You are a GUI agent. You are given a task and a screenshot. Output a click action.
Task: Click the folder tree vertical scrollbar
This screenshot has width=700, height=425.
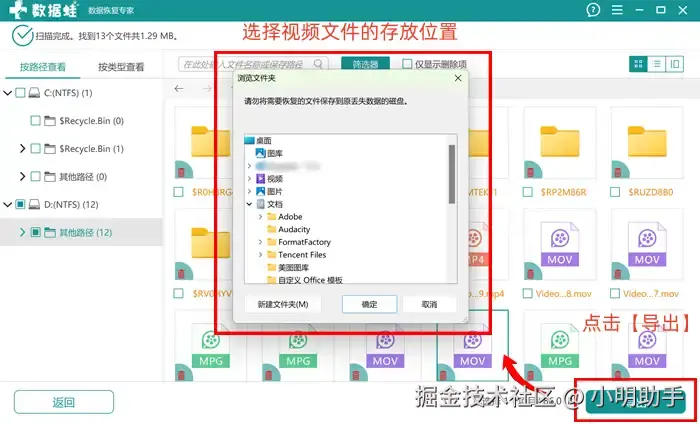coord(452,174)
